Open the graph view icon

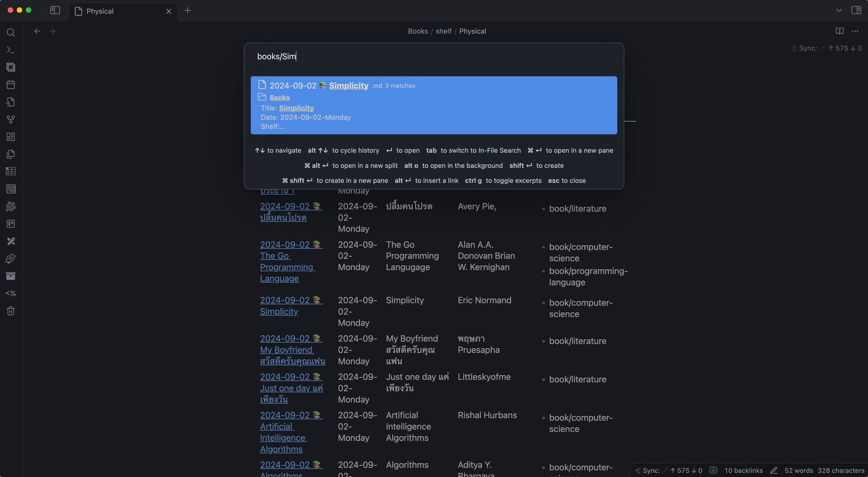(11, 119)
